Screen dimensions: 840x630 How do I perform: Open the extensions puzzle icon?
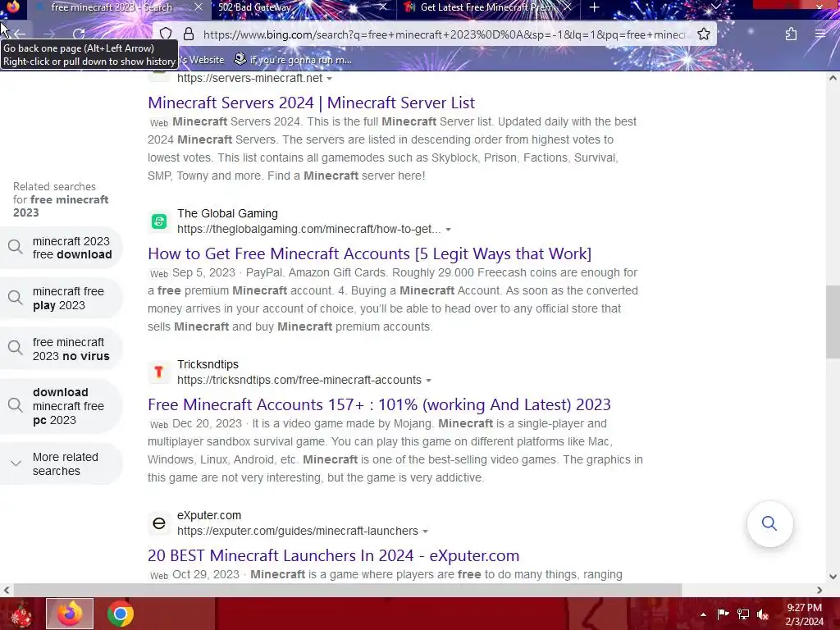click(791, 34)
